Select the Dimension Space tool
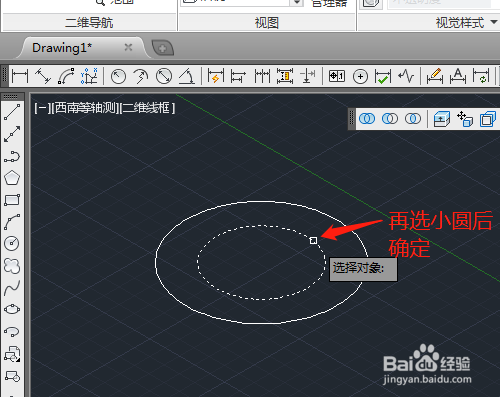500x397 pixels. click(285, 76)
